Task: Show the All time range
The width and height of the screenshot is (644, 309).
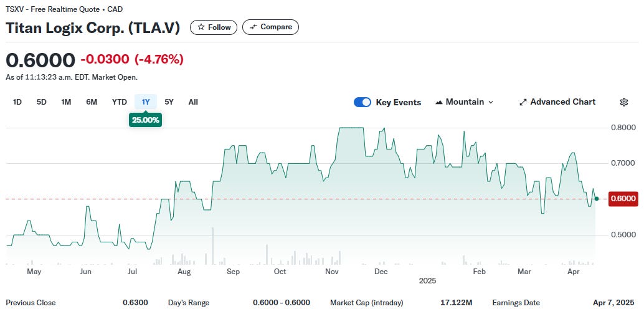Action: [x=193, y=102]
